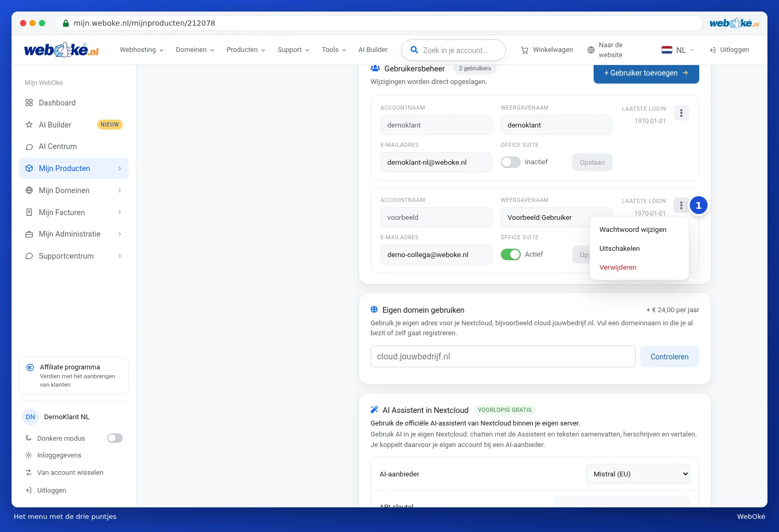779x532 pixels.
Task: Disable Office Suite toggle for Voorbeeld Gebruiker
Action: pyautogui.click(x=511, y=254)
